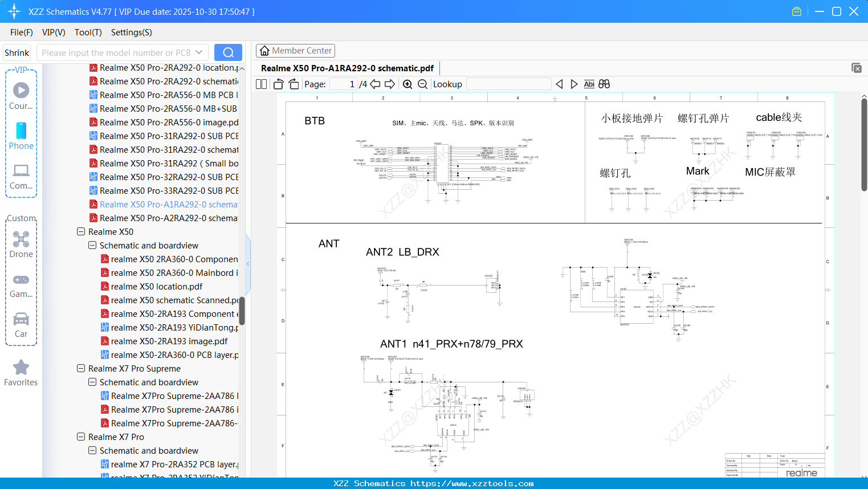This screenshot has height=489, width=868.
Task: Open Realme X50 Pro-A2RA292-0 schematic file
Action: coord(164,218)
